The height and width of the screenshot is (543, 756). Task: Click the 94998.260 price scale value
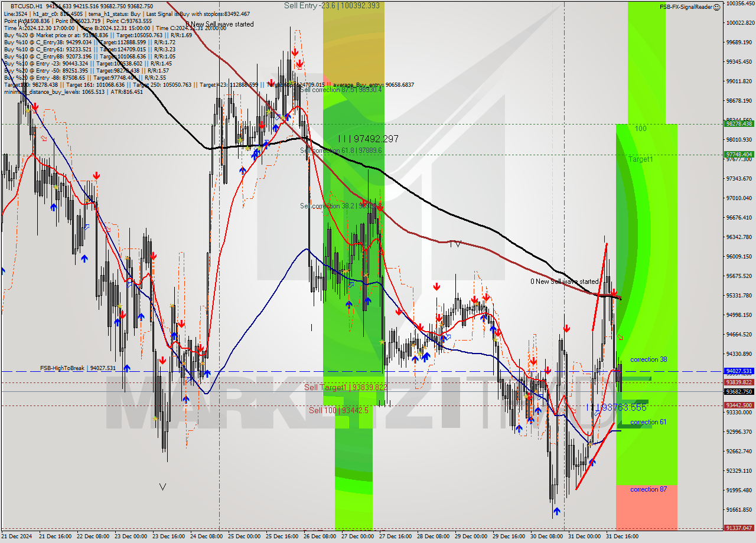tap(740, 315)
